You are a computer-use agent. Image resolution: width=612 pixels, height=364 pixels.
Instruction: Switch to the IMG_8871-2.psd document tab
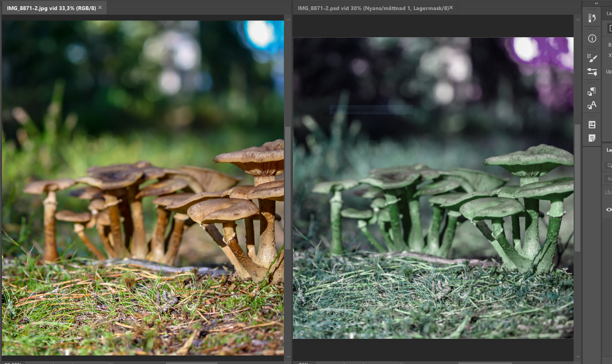372,8
